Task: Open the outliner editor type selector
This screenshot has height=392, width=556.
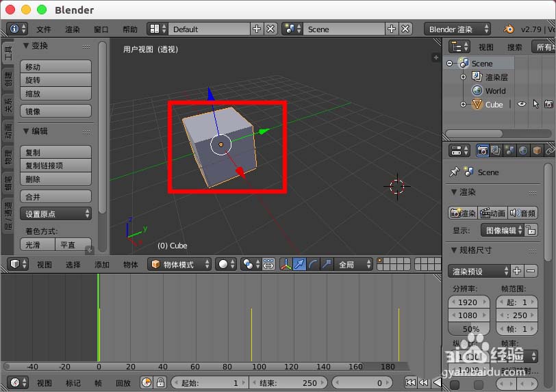Action: (x=459, y=47)
